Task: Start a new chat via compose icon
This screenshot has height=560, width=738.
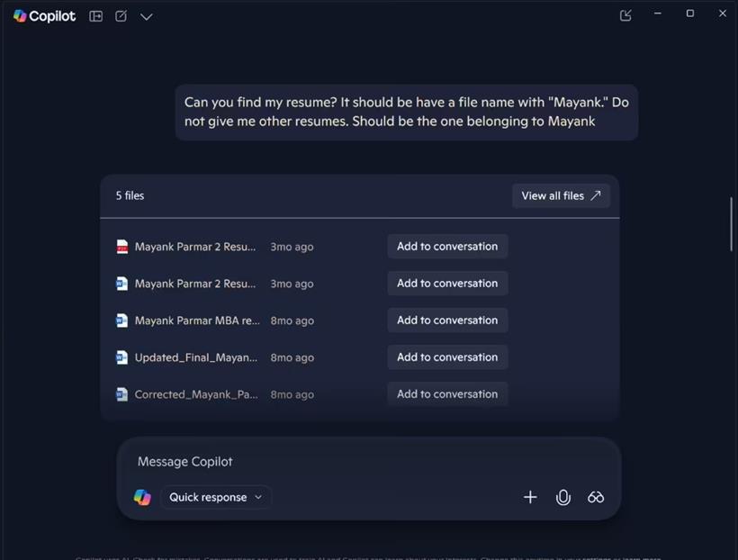Action: click(x=121, y=16)
